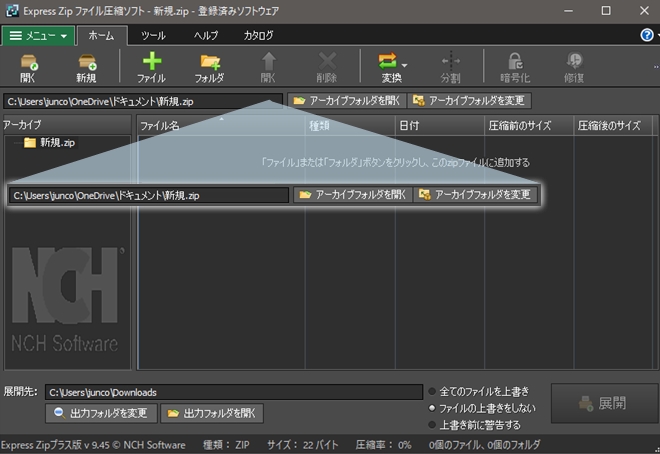Click the 展開先: label
This screenshot has width=660, height=454.
(20, 392)
